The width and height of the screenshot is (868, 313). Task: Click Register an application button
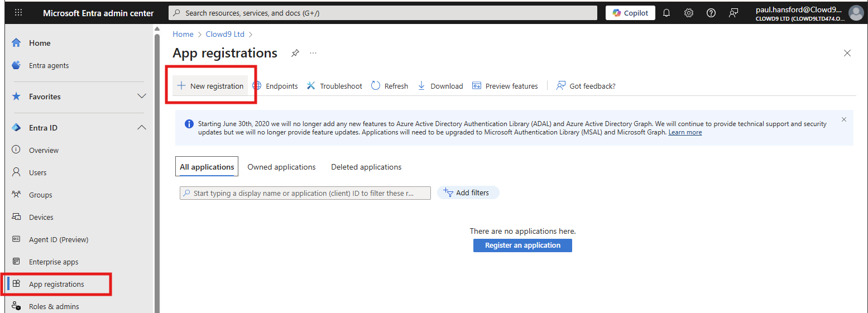point(522,245)
